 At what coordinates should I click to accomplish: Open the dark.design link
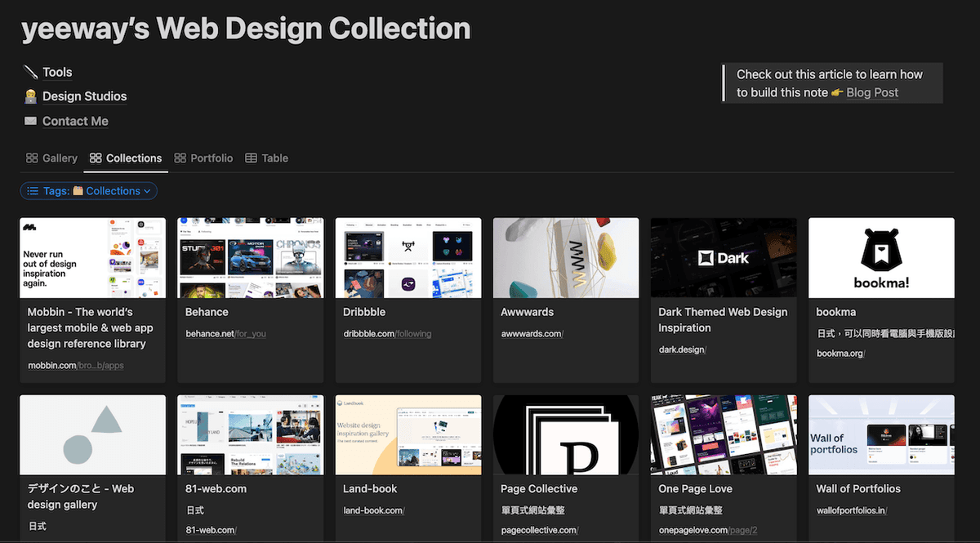click(x=682, y=349)
